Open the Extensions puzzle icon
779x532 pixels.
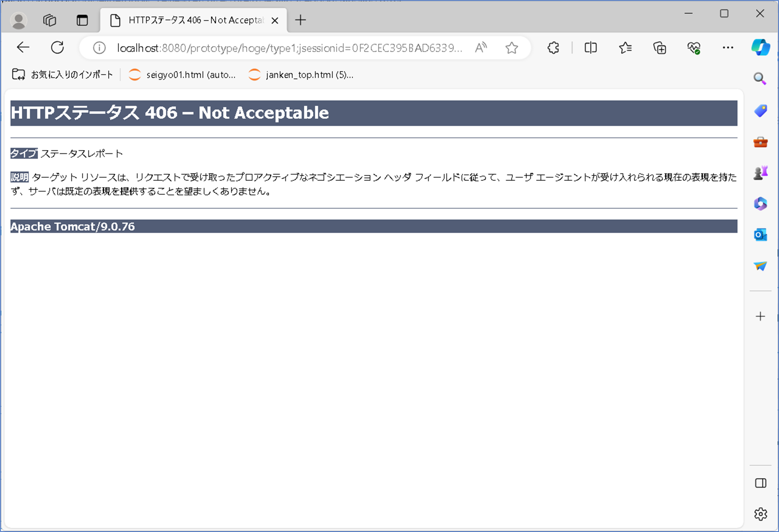pos(553,48)
